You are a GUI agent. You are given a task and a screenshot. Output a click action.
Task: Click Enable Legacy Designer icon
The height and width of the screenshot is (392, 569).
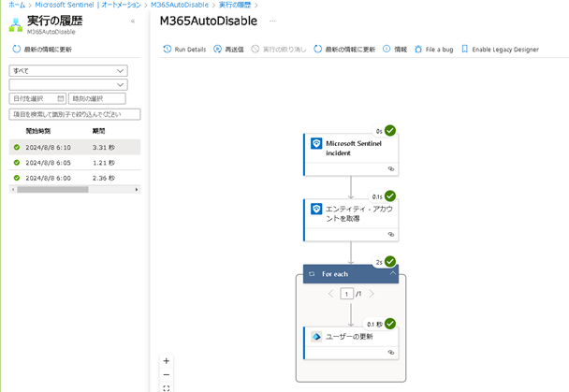pos(464,49)
